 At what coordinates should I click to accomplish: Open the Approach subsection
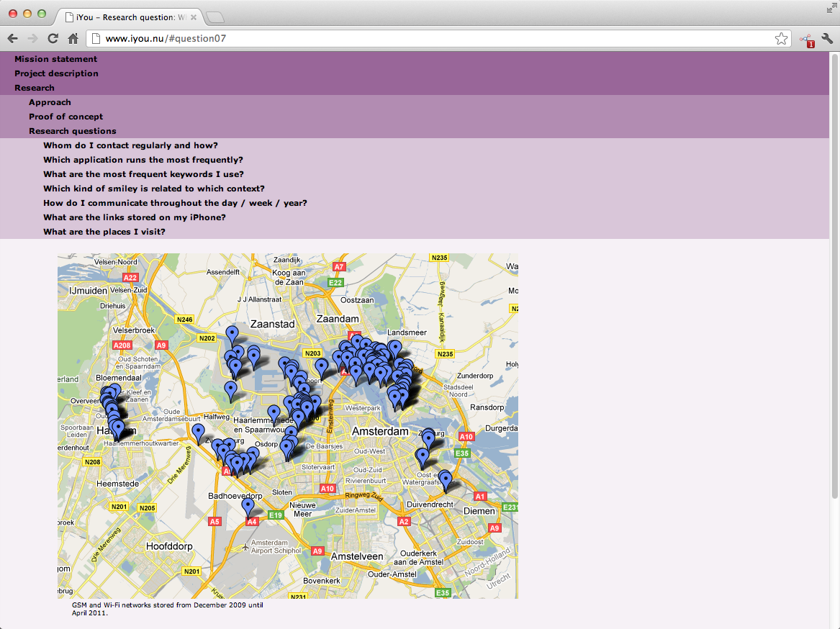(50, 102)
